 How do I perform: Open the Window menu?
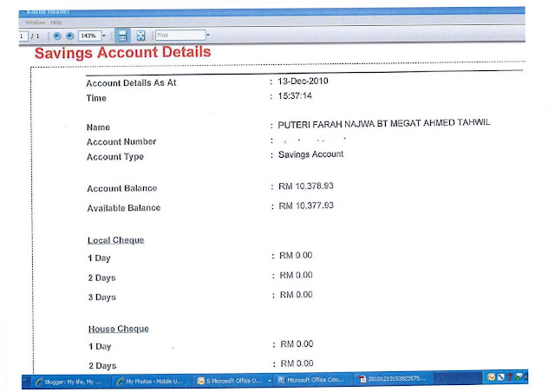[35, 23]
